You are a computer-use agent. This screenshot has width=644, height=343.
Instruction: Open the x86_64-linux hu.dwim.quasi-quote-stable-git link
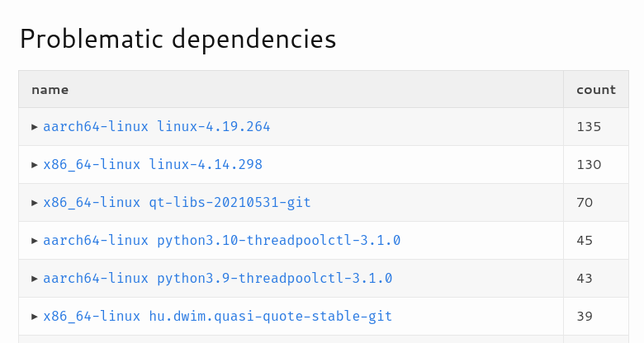pos(218,317)
